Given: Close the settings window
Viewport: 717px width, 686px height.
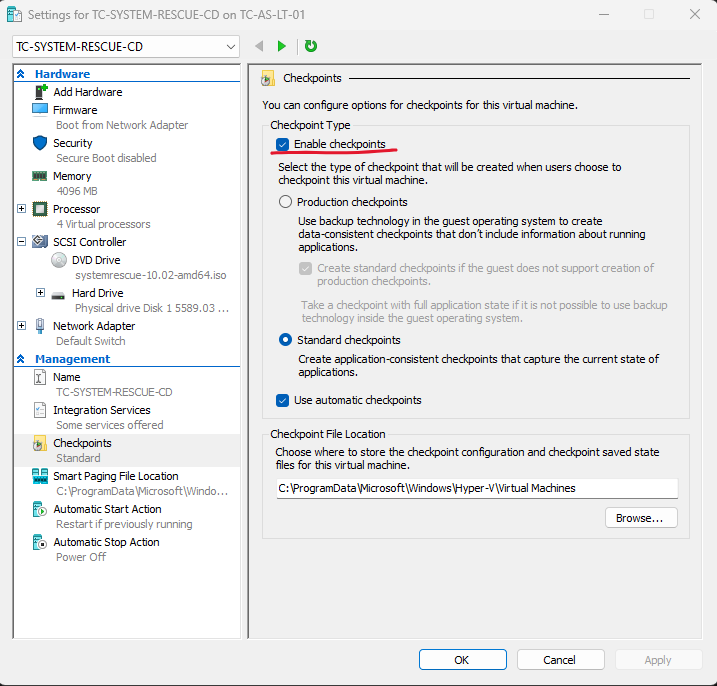Looking at the screenshot, I should [695, 14].
